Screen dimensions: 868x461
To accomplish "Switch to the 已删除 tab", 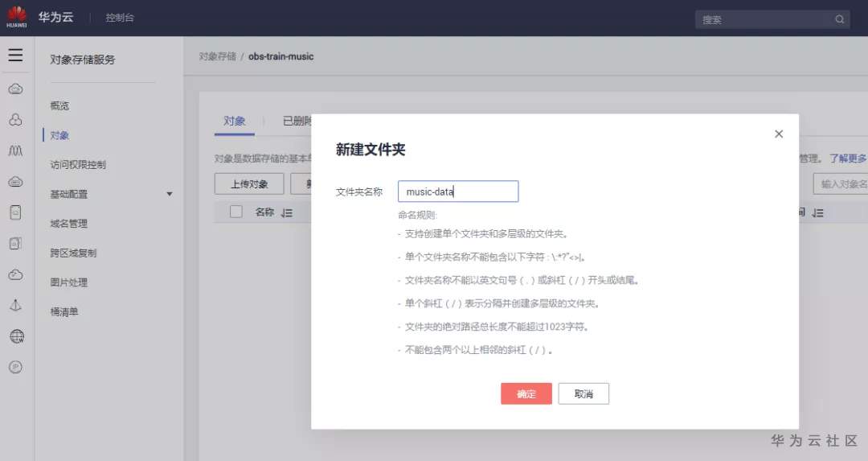I will 297,121.
